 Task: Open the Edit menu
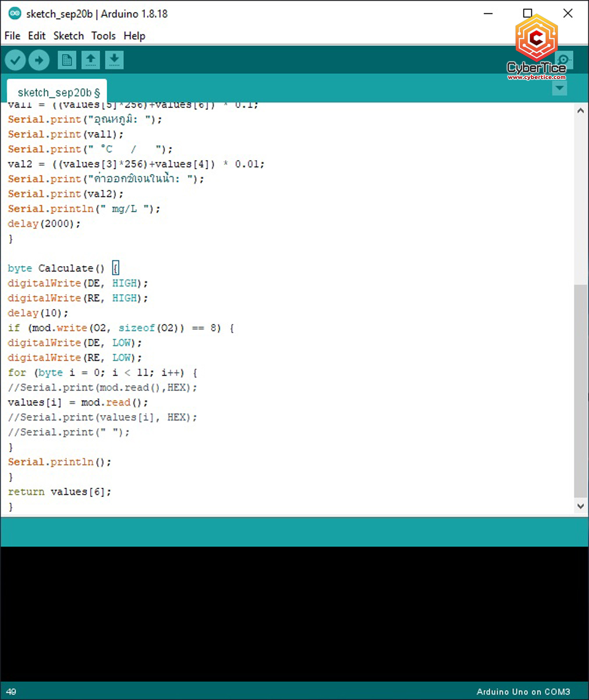coord(37,36)
